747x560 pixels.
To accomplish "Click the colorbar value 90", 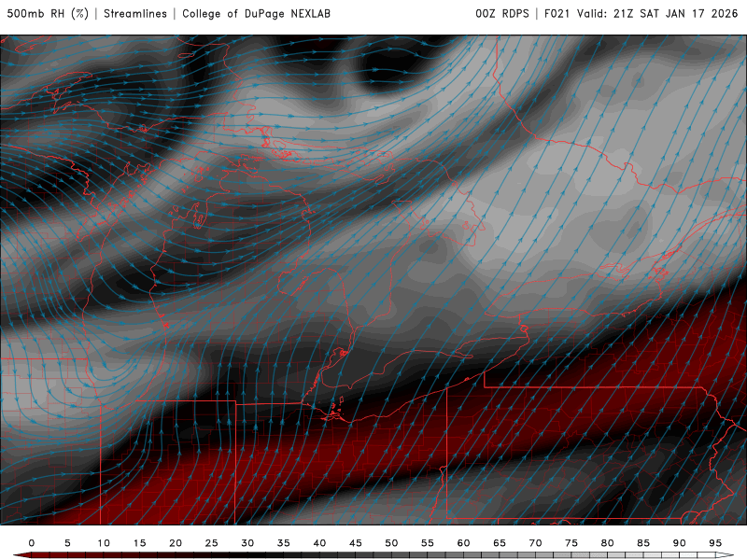I will [x=680, y=543].
